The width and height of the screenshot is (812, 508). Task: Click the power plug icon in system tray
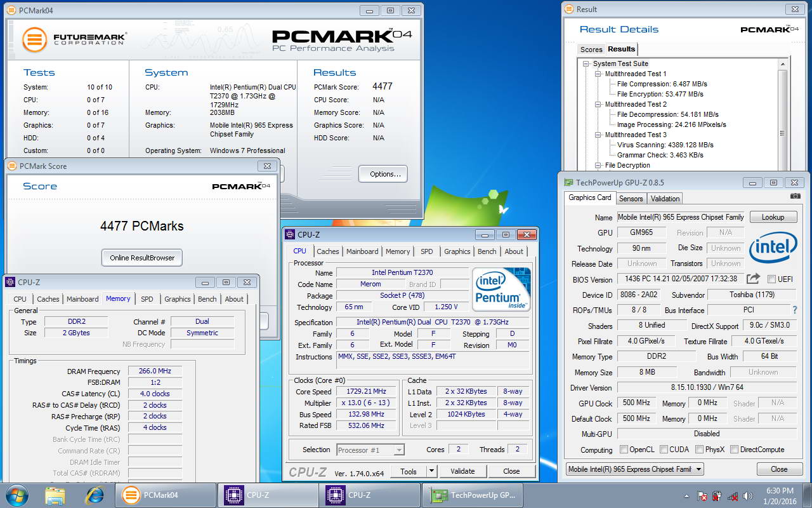point(717,496)
